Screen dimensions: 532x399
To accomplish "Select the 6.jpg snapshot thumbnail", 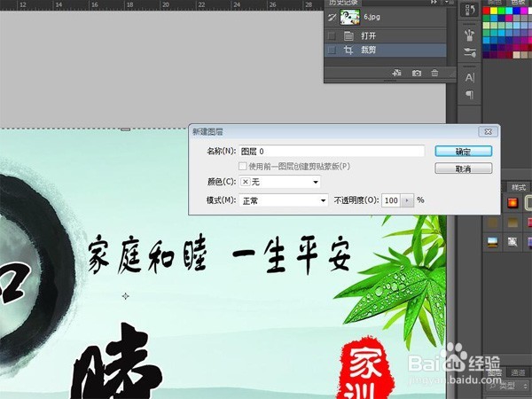I will [350, 17].
